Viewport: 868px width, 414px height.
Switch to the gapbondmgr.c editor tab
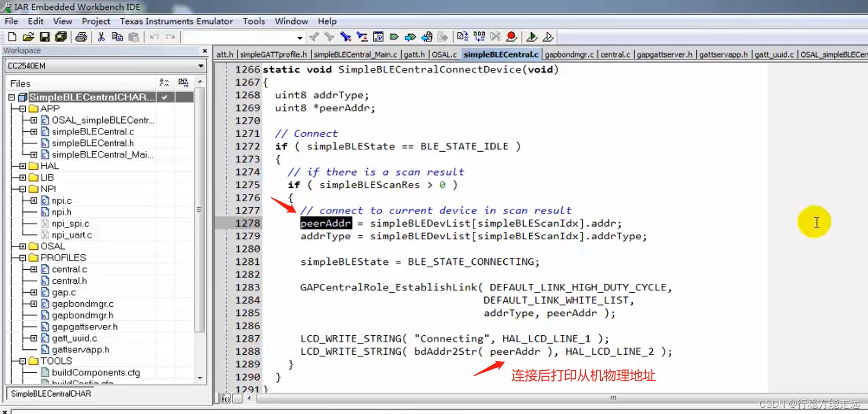569,55
